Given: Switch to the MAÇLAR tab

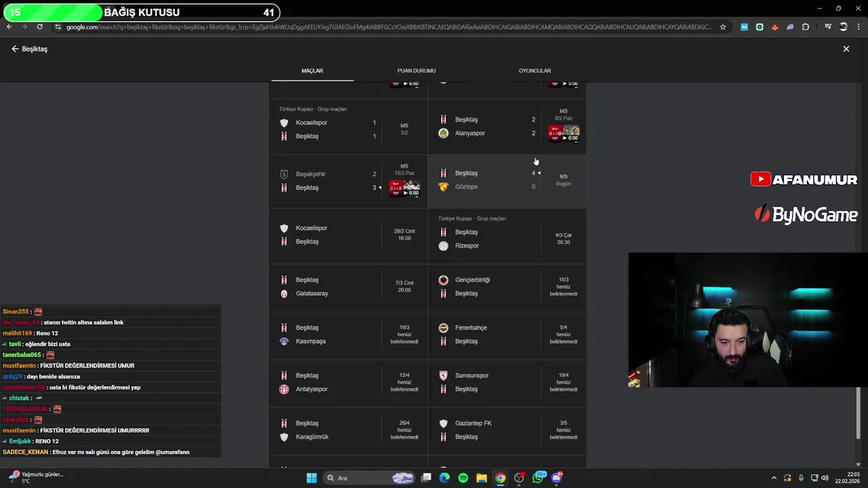Looking at the screenshot, I should 312,70.
